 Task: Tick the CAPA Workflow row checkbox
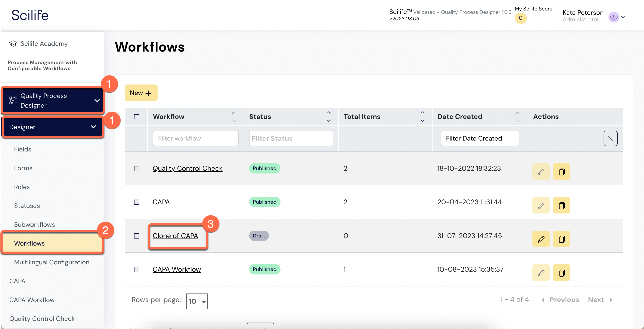pos(136,270)
